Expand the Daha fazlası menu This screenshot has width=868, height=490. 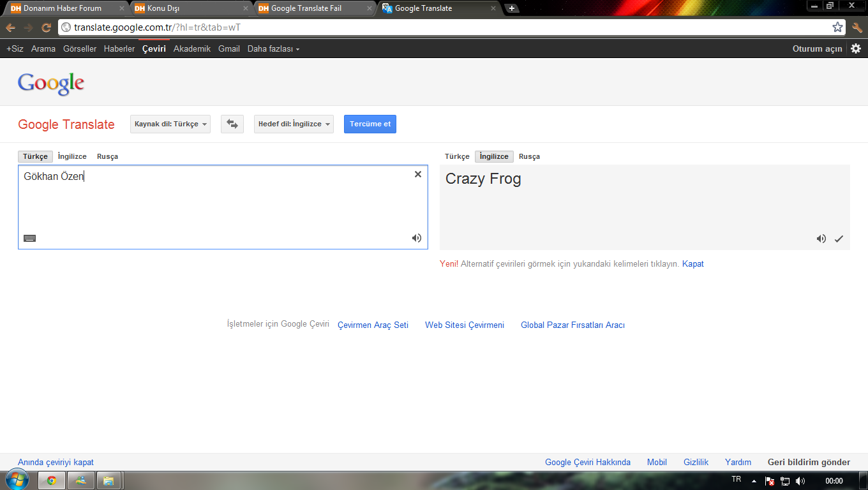point(273,48)
